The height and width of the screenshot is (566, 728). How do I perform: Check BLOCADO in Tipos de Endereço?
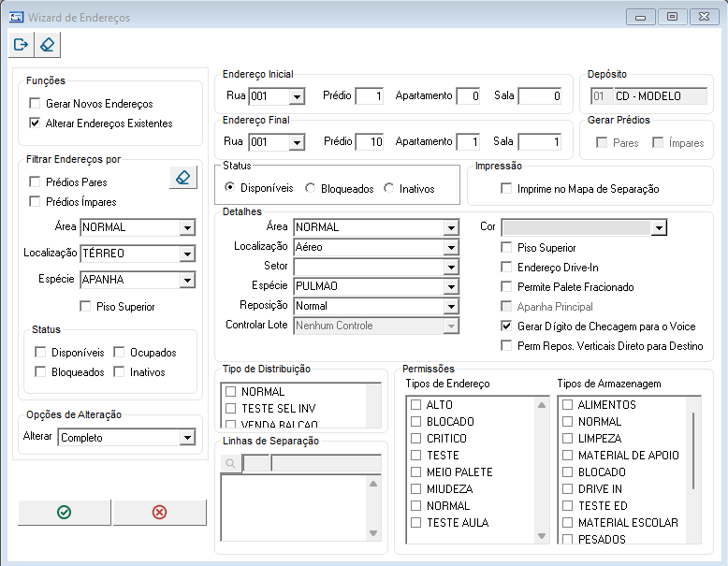pyautogui.click(x=416, y=421)
